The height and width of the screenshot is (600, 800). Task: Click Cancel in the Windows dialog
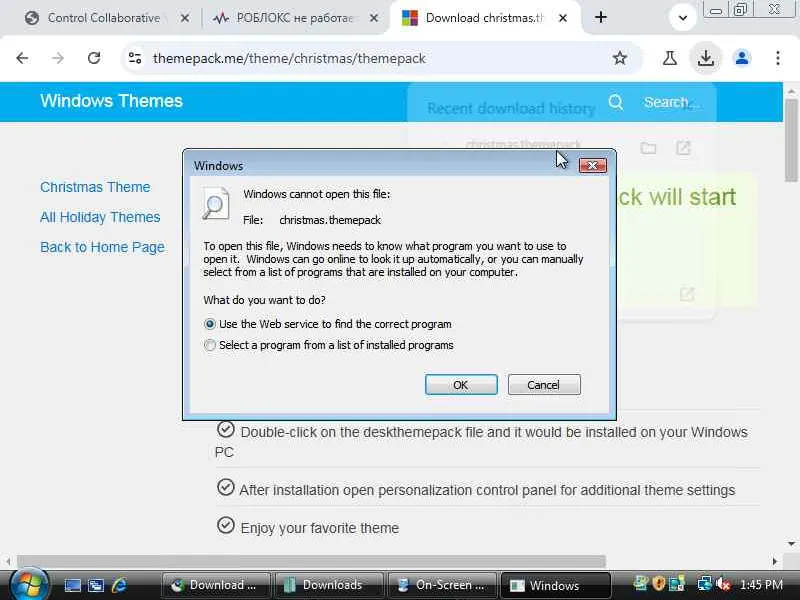point(544,385)
